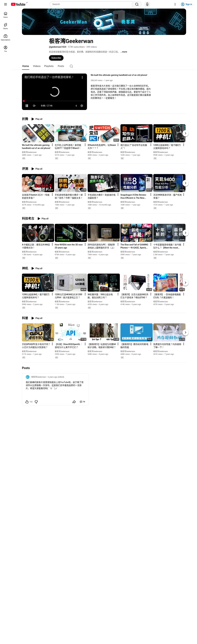Open options for 我们造出了自动写作业机器人 video
Image resolution: width=197 pixels, height=644 pixels.
(x=151, y=145)
